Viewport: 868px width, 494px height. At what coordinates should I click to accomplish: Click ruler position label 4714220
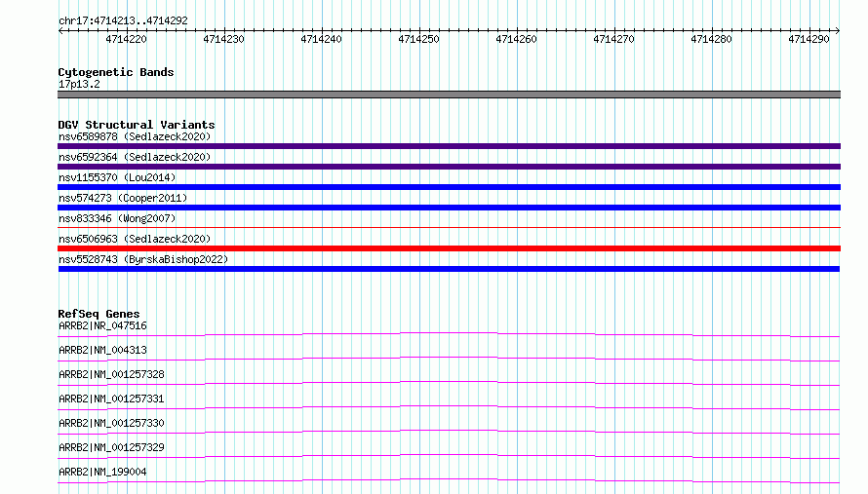126,39
